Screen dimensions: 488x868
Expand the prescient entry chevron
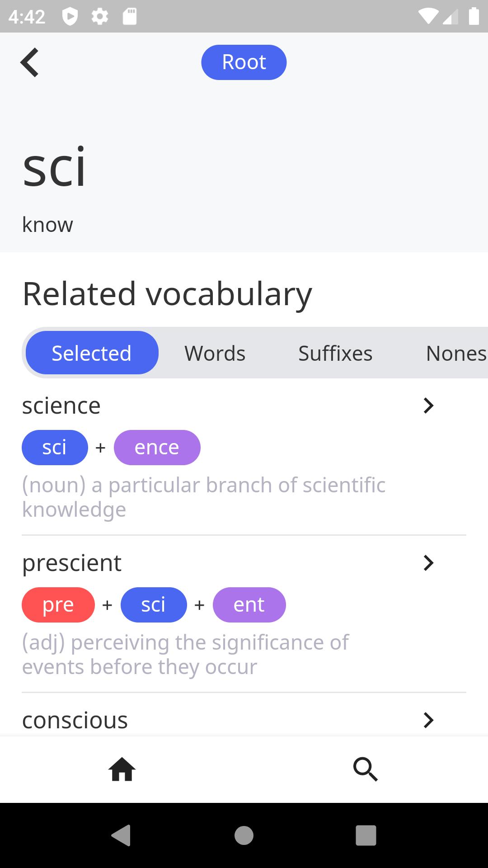(428, 563)
